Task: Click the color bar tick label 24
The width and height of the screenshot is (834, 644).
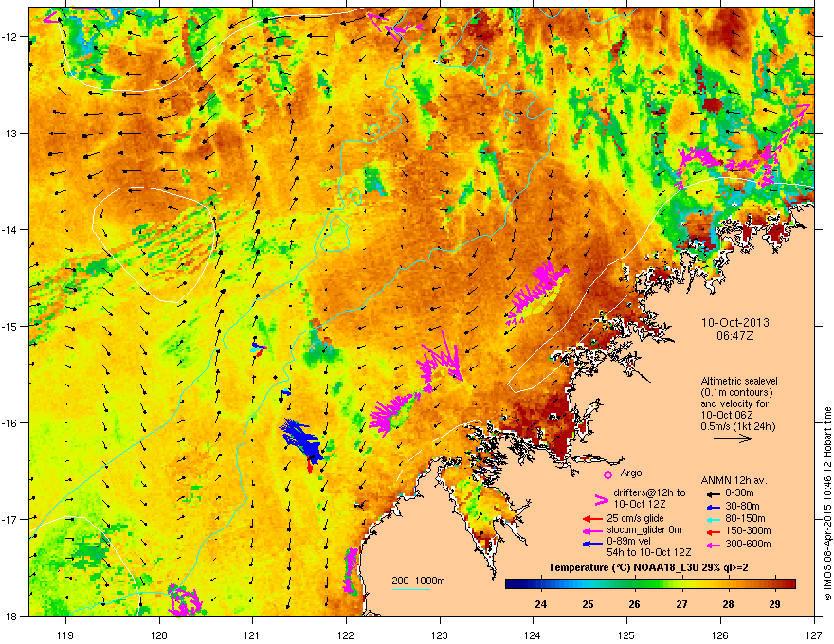Action: pyautogui.click(x=541, y=604)
